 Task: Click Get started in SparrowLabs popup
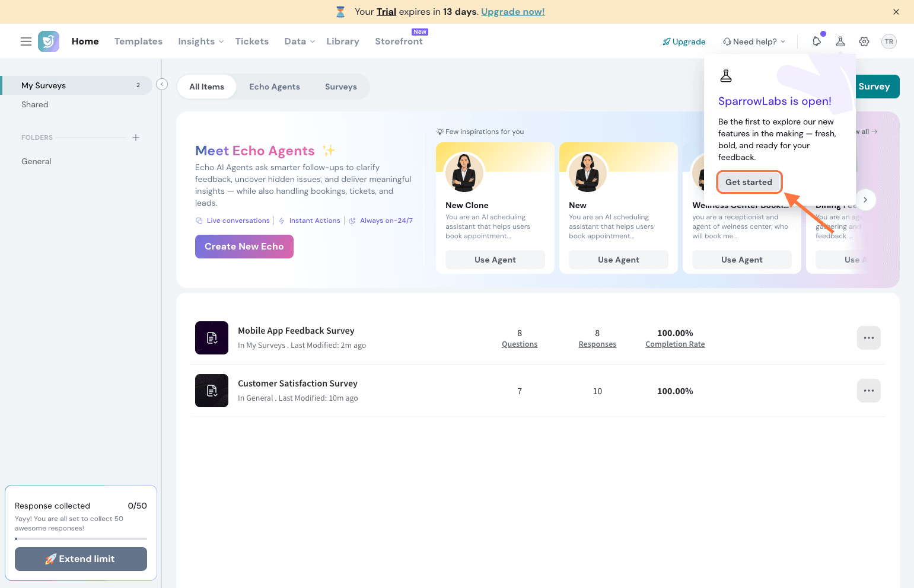749,182
